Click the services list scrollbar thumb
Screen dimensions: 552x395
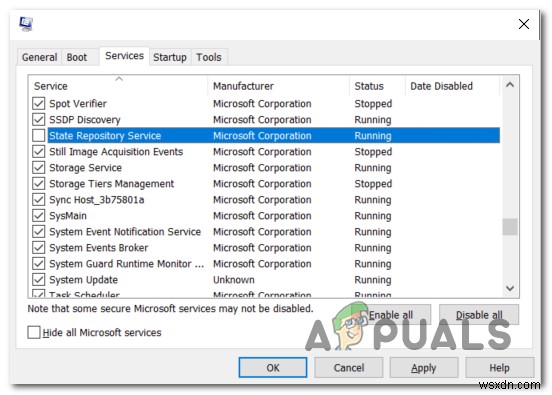[510, 227]
